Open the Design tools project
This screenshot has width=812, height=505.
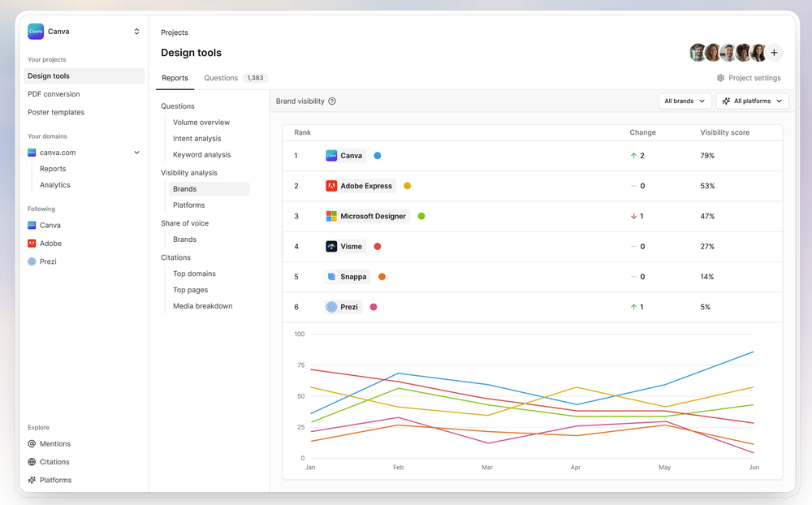point(84,76)
